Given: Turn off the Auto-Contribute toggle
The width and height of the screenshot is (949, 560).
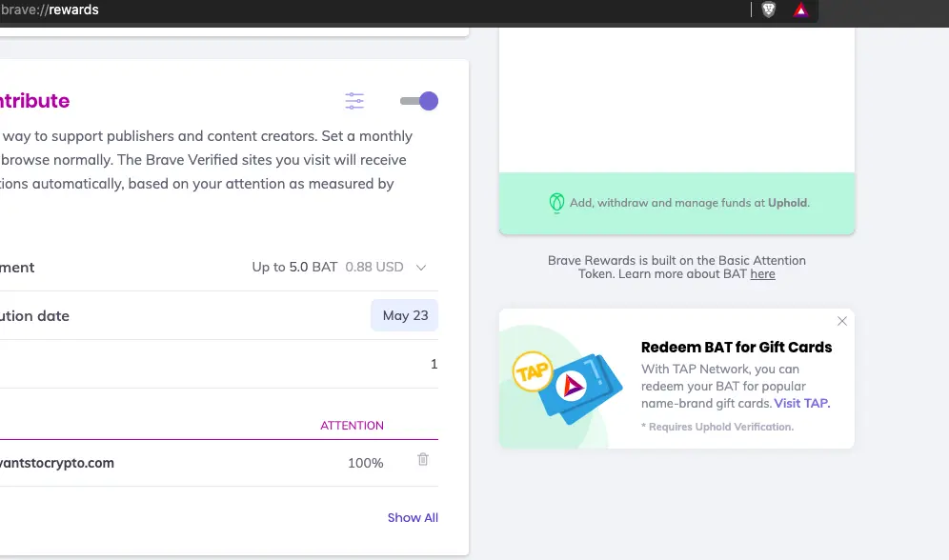Looking at the screenshot, I should click(419, 101).
